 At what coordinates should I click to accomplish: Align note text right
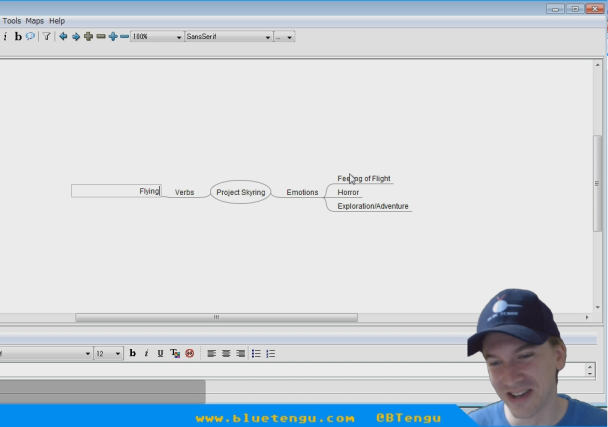pyautogui.click(x=240, y=353)
